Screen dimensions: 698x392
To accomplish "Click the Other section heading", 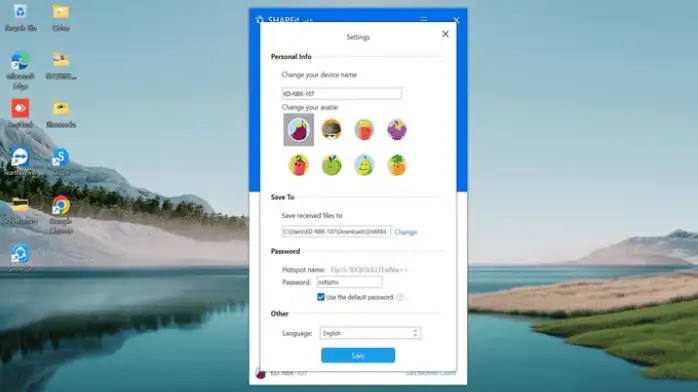I will tap(280, 314).
